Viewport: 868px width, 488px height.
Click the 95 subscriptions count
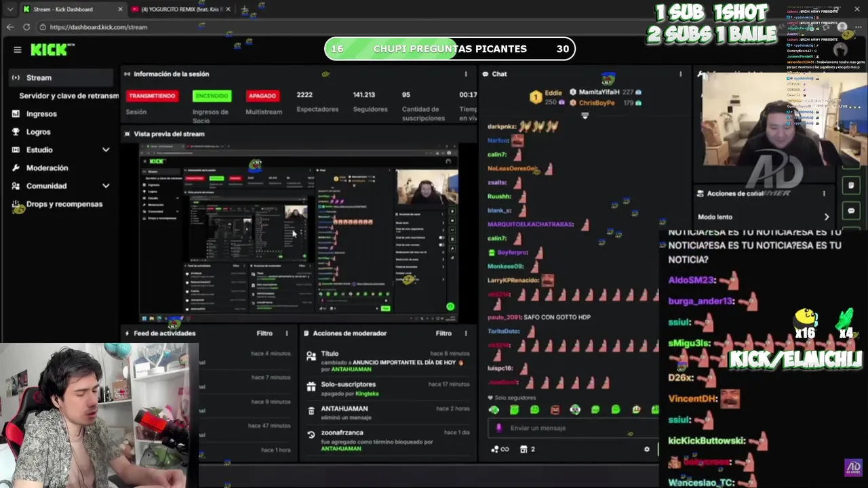406,95
